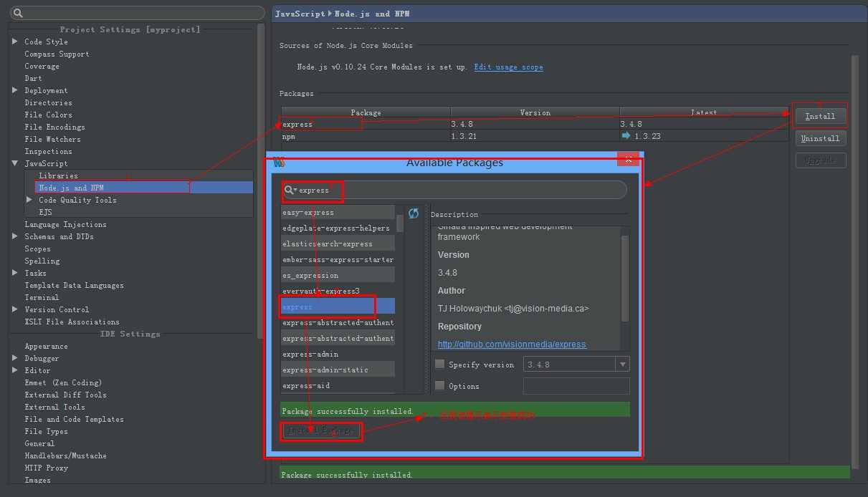This screenshot has width=868, height=497.
Task: Click the WebStorm icon in Available Packages title
Action: [x=279, y=162]
